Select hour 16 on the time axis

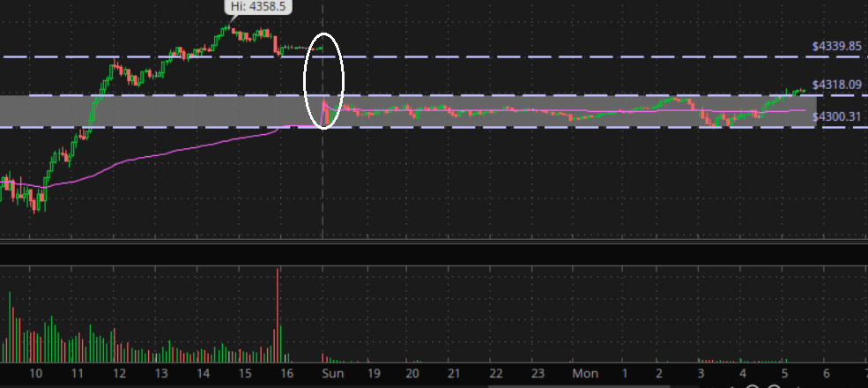click(286, 373)
